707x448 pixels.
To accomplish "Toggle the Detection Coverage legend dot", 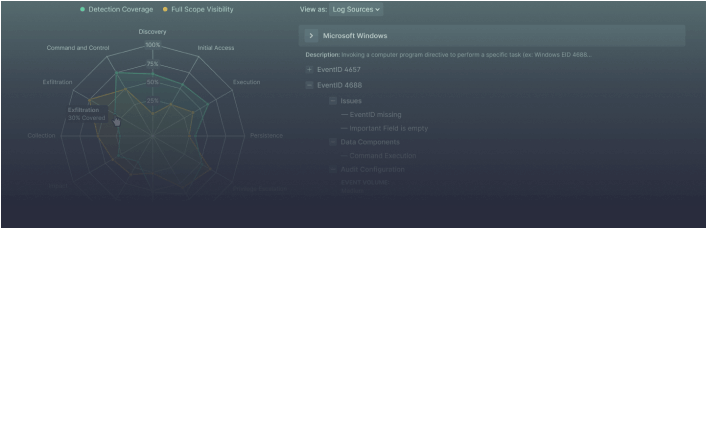I will click(x=82, y=9).
